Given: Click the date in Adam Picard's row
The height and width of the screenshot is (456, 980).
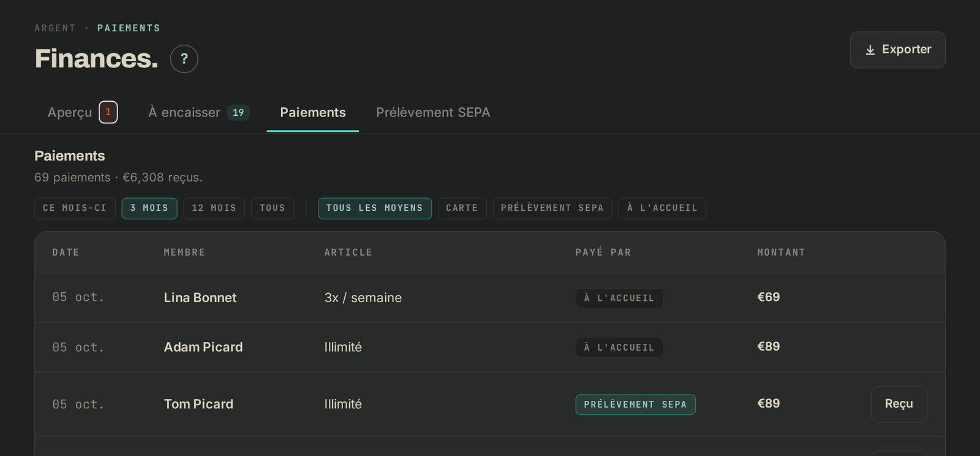Looking at the screenshot, I should coord(78,348).
